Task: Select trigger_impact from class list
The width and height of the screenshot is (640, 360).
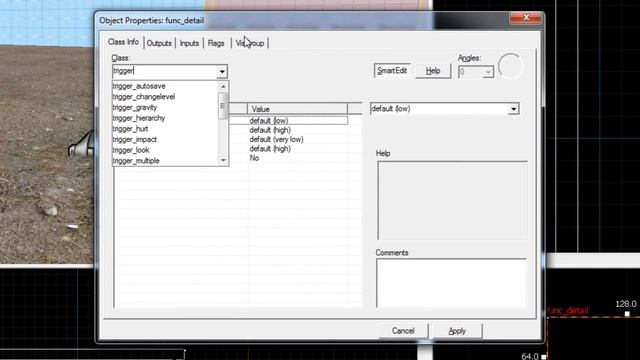Action: click(135, 139)
